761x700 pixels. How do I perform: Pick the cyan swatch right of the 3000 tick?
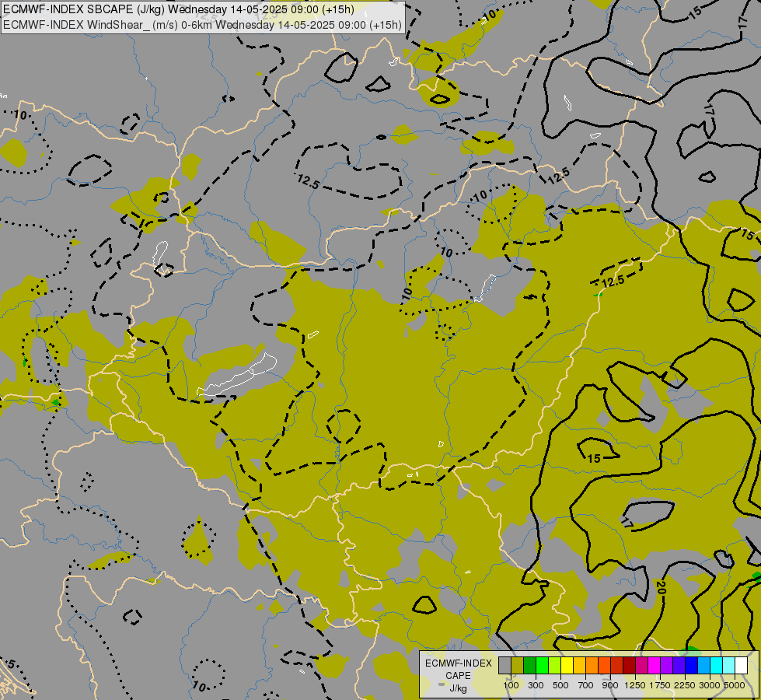[x=717, y=666]
